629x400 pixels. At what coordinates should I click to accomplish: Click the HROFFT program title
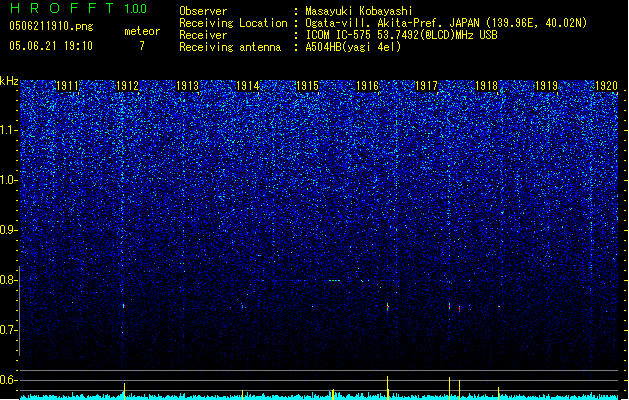click(62, 8)
